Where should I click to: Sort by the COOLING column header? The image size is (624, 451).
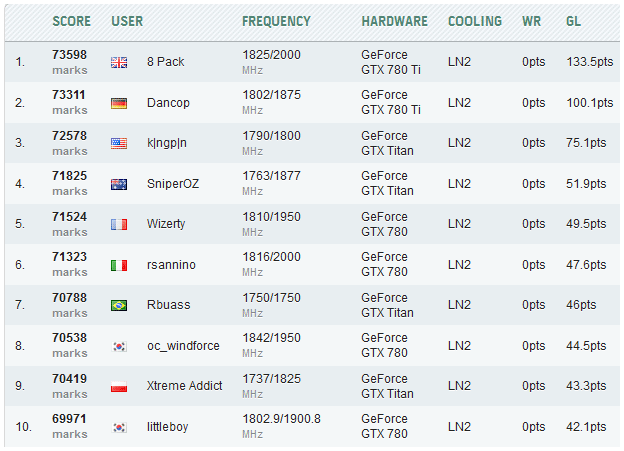click(x=475, y=21)
